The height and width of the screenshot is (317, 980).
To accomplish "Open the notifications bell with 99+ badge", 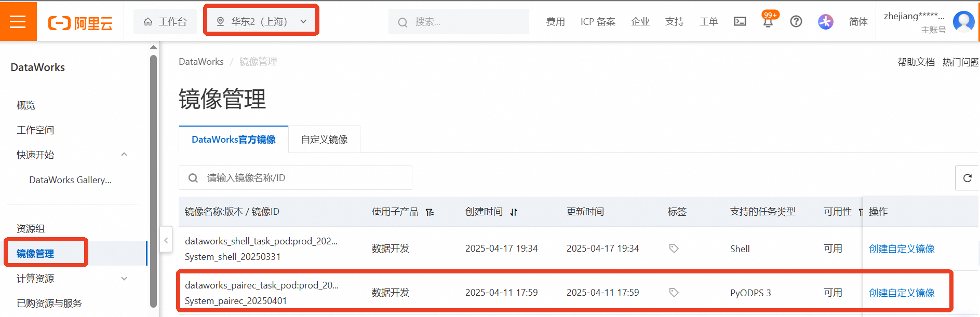I will coord(768,21).
